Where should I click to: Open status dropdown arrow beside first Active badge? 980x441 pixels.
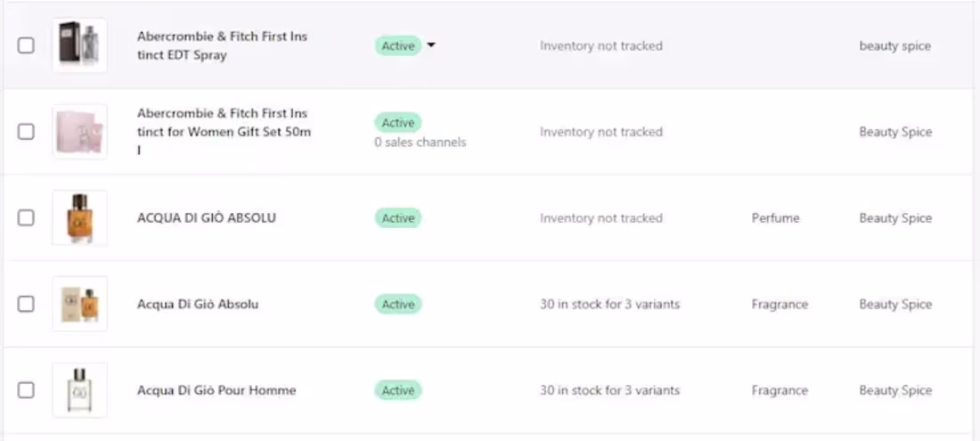tap(431, 45)
